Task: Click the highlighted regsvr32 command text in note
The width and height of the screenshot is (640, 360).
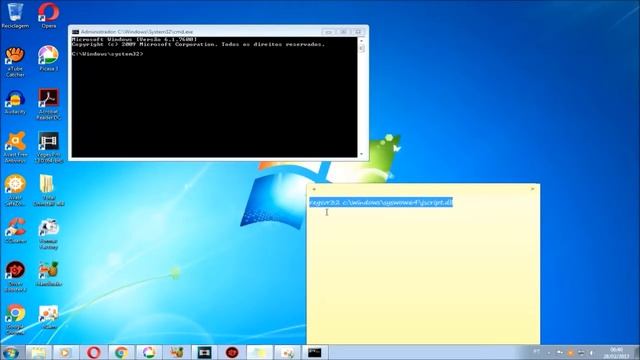Action: (381, 202)
